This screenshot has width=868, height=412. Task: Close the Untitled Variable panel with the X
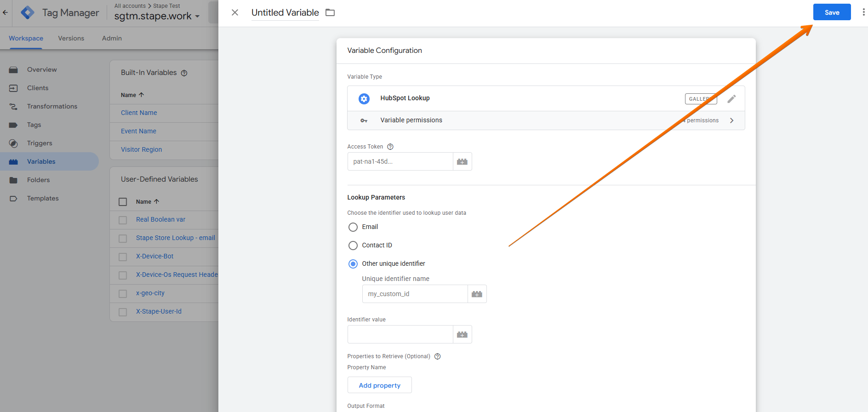pyautogui.click(x=235, y=12)
